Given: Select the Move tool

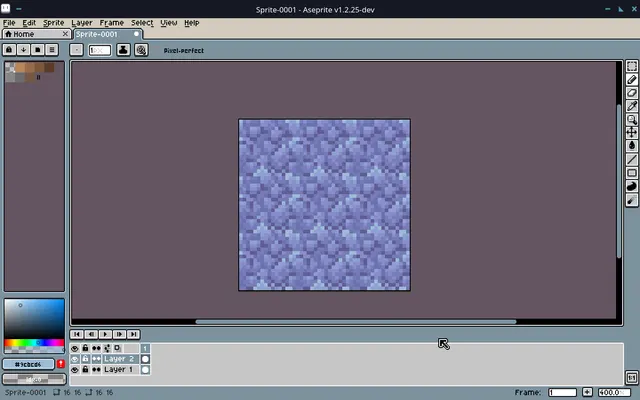Looking at the screenshot, I should point(632,133).
